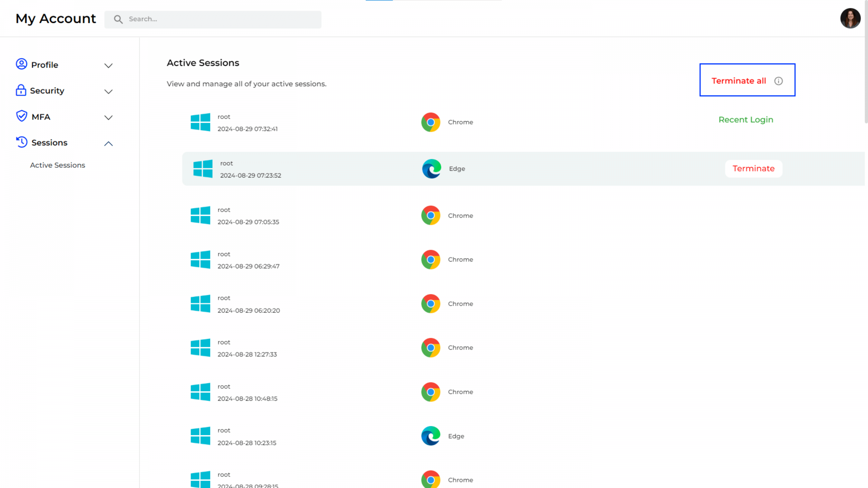Click Windows icon for 07:05:35 session
The image size is (868, 488).
coord(200,215)
